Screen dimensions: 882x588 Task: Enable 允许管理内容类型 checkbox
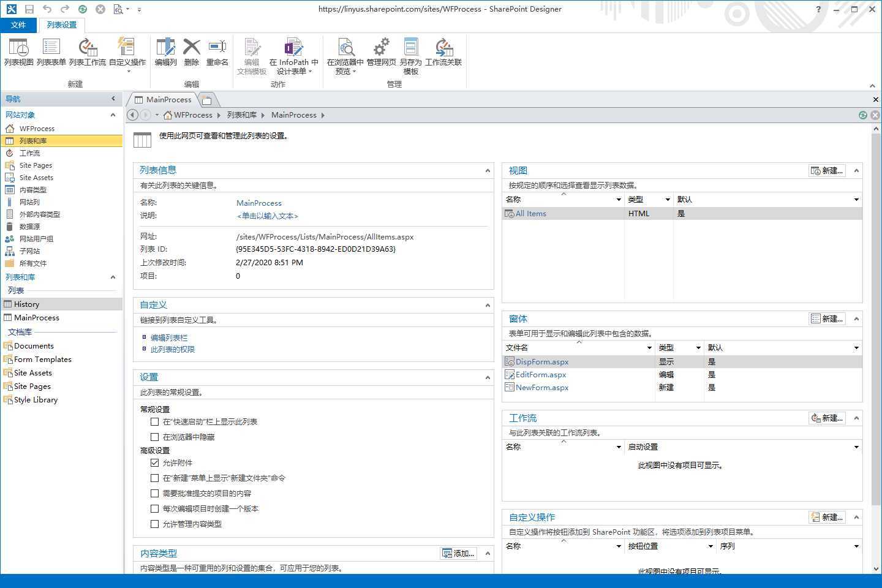click(x=154, y=524)
